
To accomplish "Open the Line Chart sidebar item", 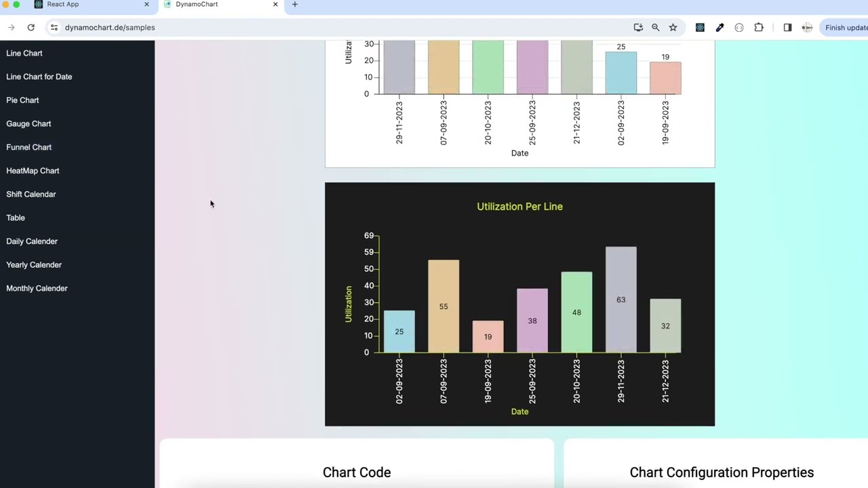I will (24, 53).
